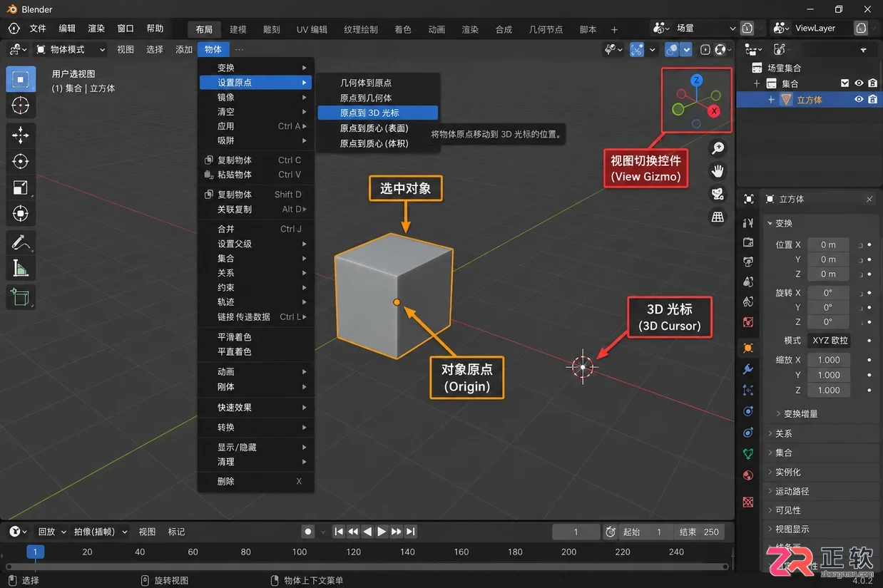Click the 缩放 Z value field
This screenshot has height=588, width=883.
[x=828, y=390]
